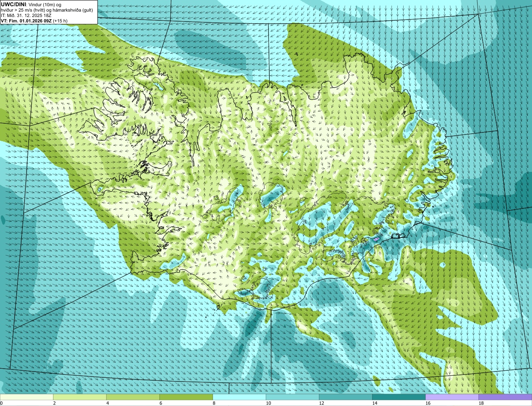Click the legend tick label '16'
The width and height of the screenshot is (532, 406).
click(428, 403)
